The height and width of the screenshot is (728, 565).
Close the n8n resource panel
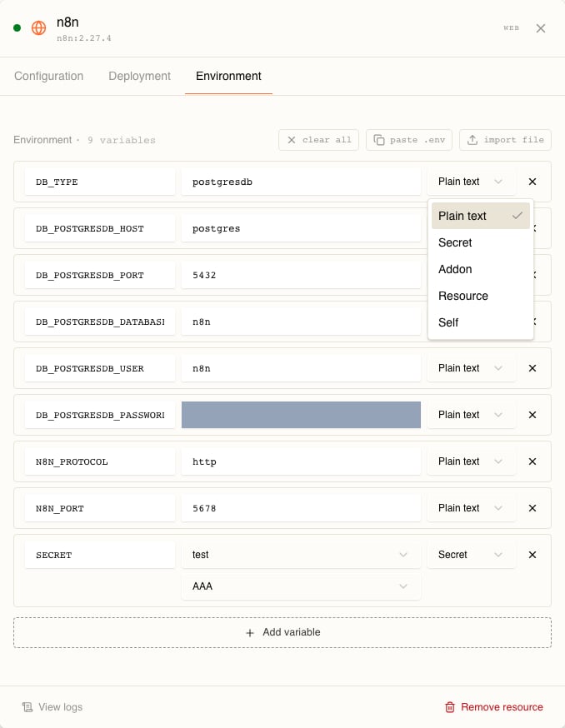click(540, 28)
